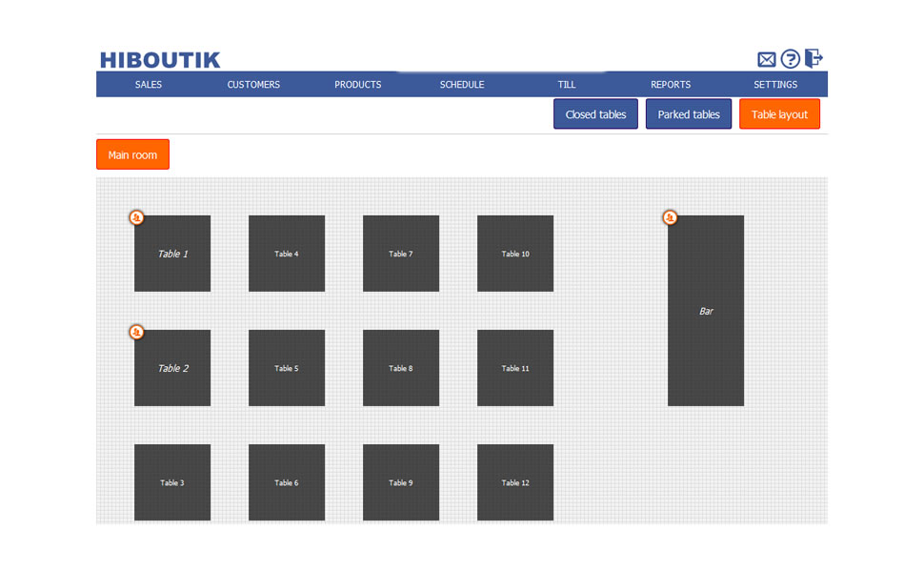Open Table 12 in the floor plan
This screenshot has height=572, width=924.
[515, 482]
